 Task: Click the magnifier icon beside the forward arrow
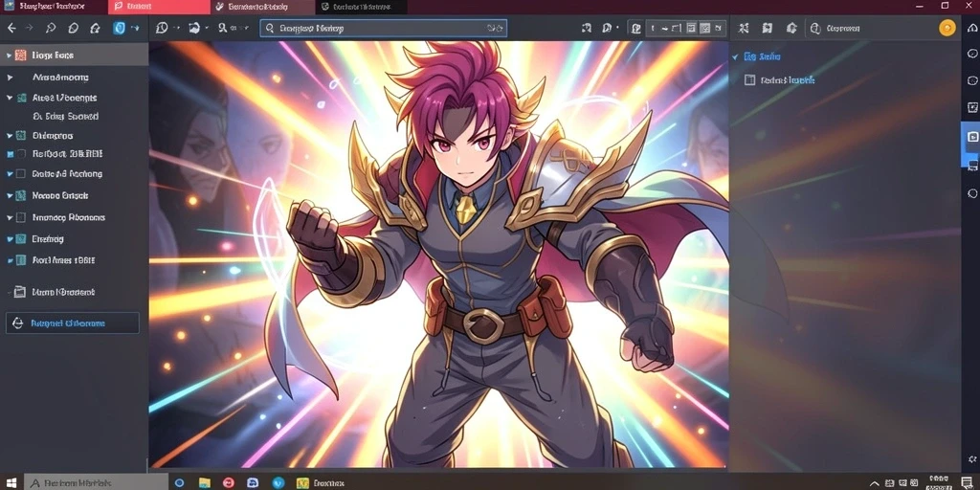(51, 28)
